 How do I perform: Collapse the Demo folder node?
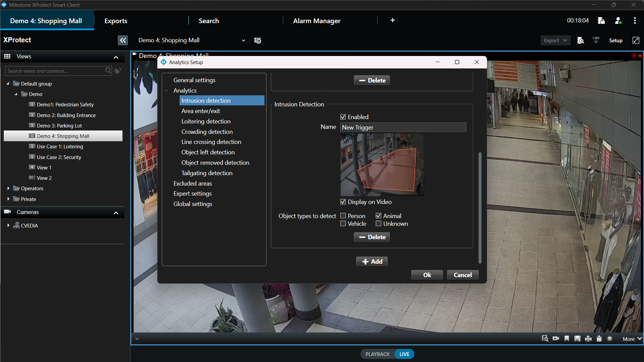point(16,94)
